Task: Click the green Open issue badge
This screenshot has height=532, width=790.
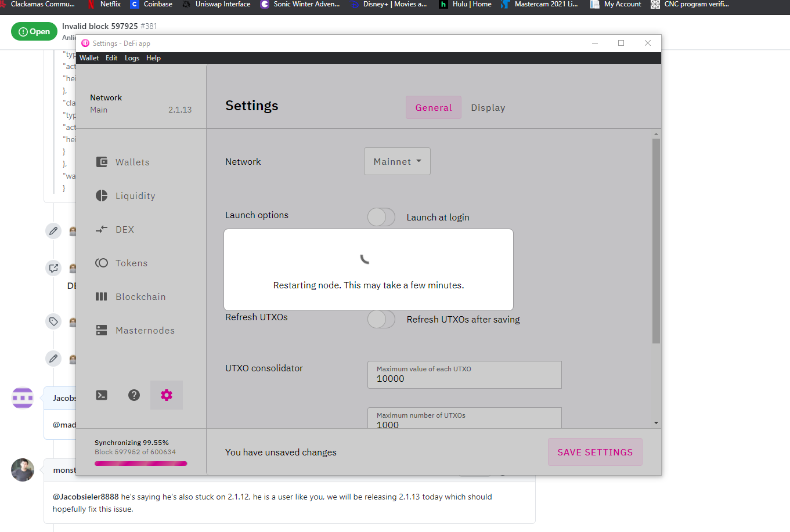Action: pos(34,31)
